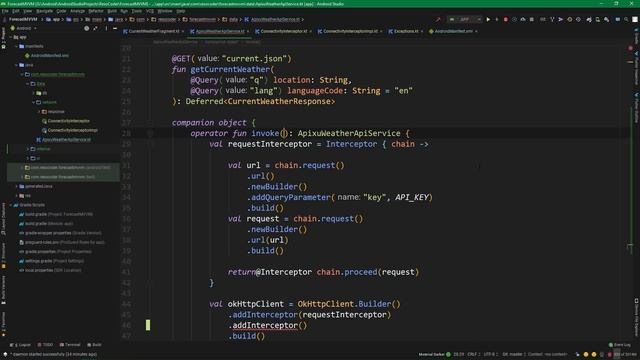Viewport: 640px width, 360px height.
Task: Select local.properties in Gradle Scripts
Action: click(50, 270)
